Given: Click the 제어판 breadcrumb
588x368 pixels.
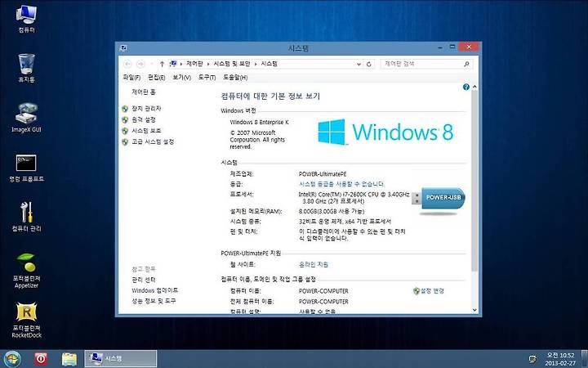Looking at the screenshot, I should [194, 64].
